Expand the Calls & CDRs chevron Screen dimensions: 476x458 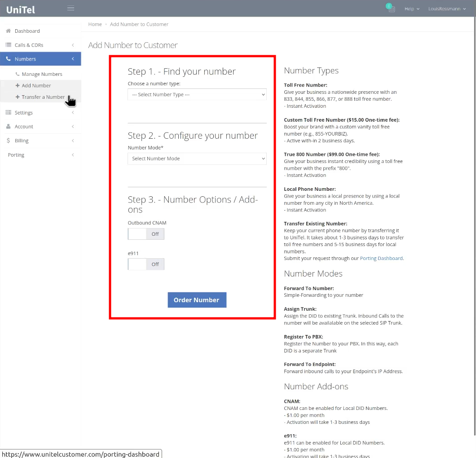[73, 45]
